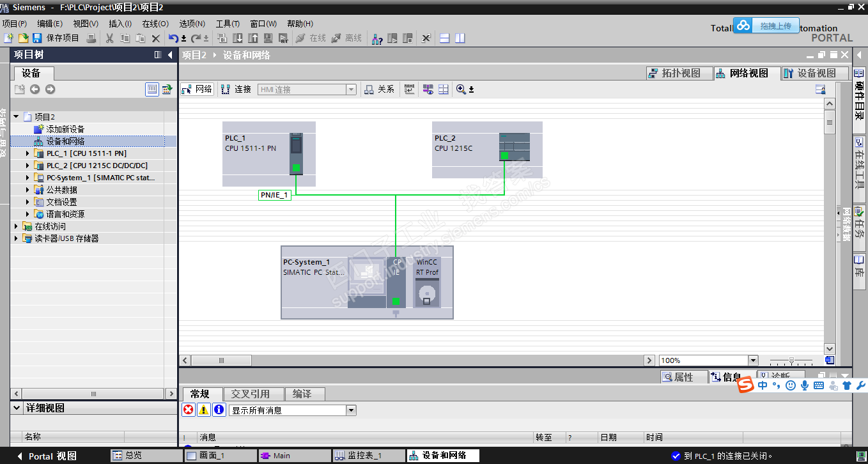This screenshot has width=868, height=464.
Task: Split the editor space horizontally
Action: pos(445,38)
